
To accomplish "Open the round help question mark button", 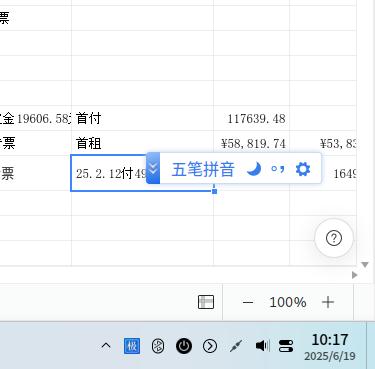I will click(334, 238).
